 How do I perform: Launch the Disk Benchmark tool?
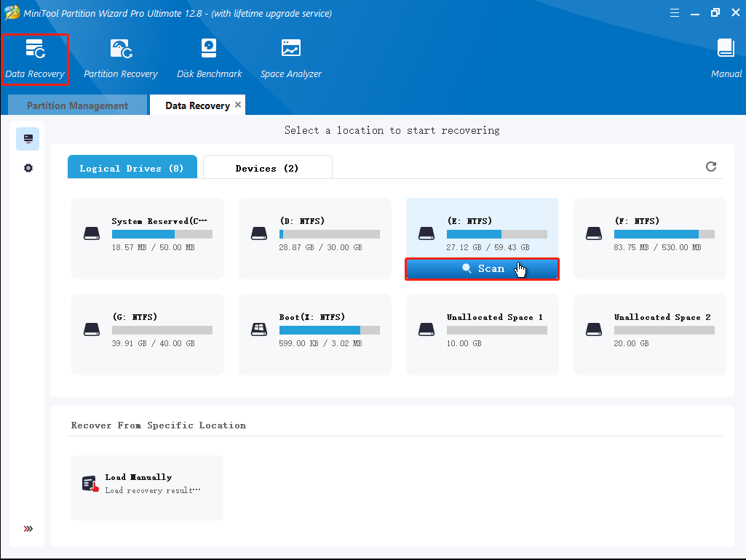(x=209, y=58)
